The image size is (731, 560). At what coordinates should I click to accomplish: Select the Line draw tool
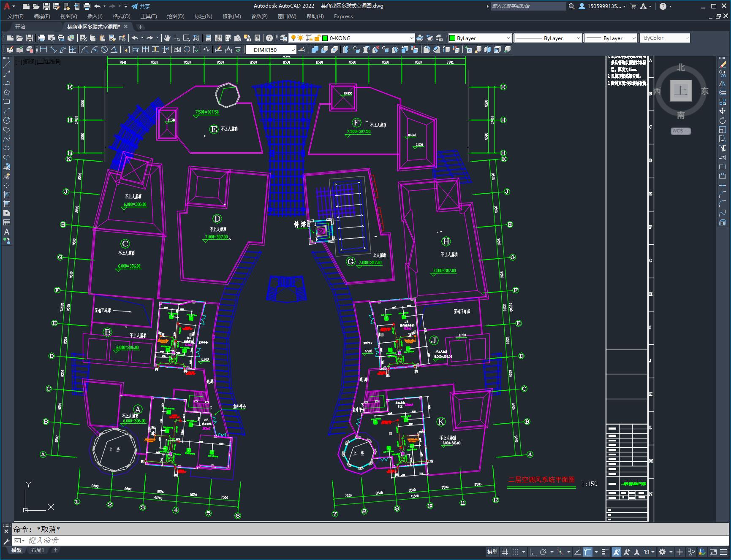(6, 65)
